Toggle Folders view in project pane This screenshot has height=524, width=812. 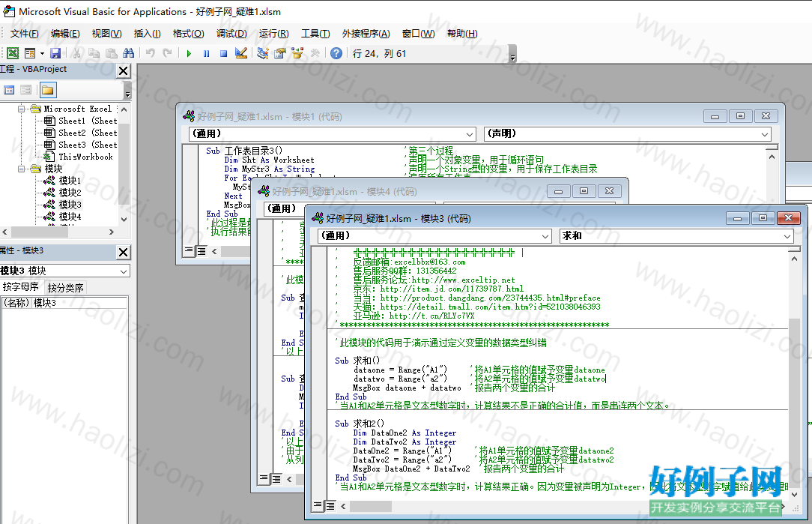48,90
